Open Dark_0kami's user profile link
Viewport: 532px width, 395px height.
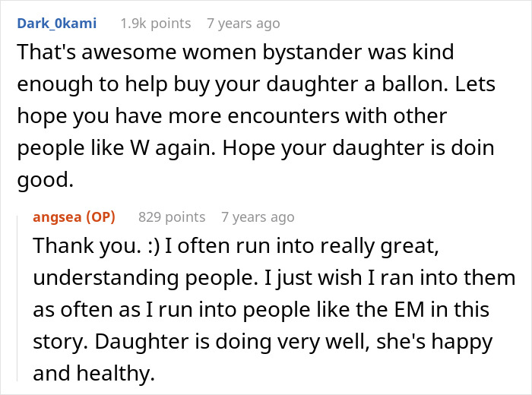[57, 24]
